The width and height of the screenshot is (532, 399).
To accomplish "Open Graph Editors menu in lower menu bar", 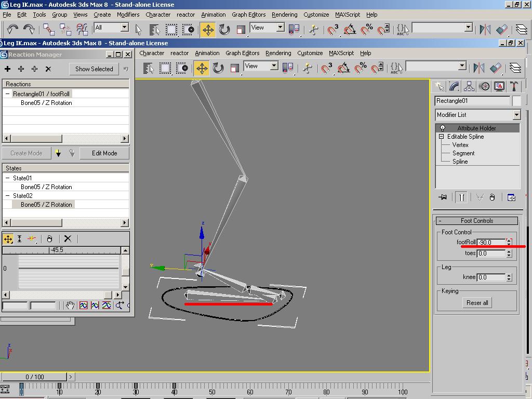I will point(242,53).
